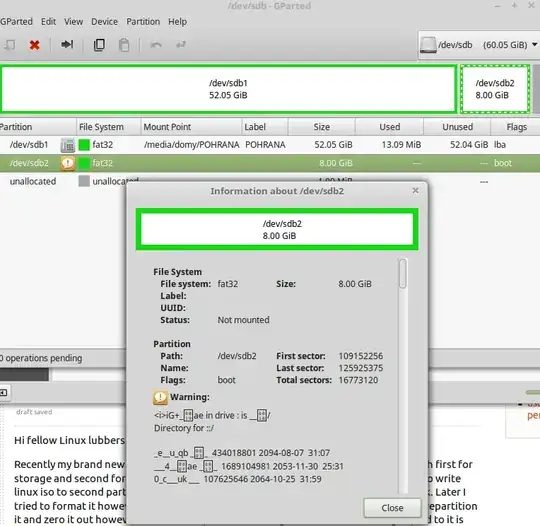Open the Partition menu
This screenshot has width=540, height=526.
pyautogui.click(x=143, y=22)
